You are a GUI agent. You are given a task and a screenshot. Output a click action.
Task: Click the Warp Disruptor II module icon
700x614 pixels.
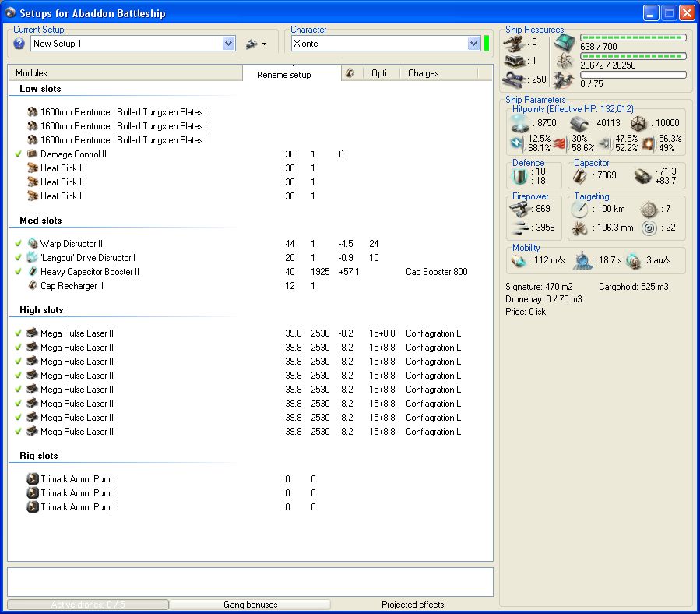pos(32,244)
